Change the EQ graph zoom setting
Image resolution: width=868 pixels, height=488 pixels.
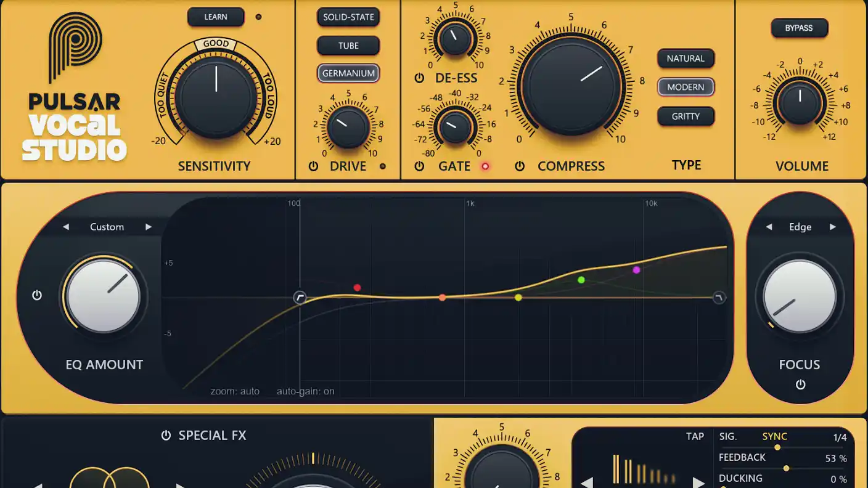pyautogui.click(x=235, y=391)
